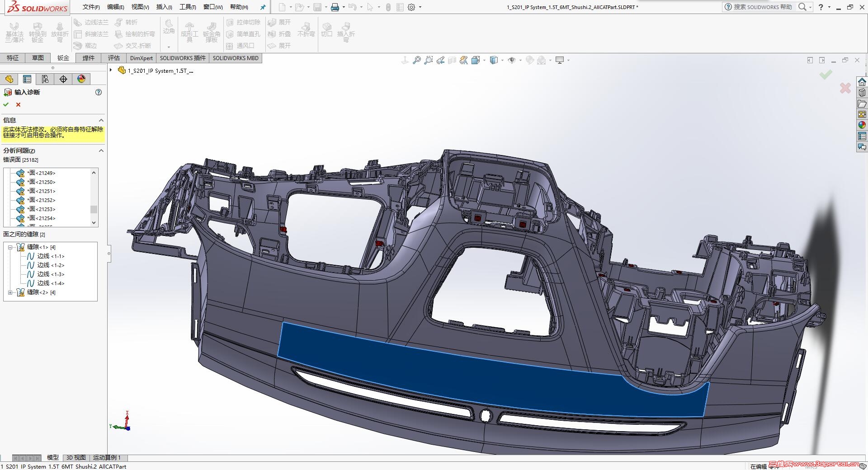Click the faulty faces list scrollbar thumb
This screenshot has height=470, width=868.
(x=94, y=209)
